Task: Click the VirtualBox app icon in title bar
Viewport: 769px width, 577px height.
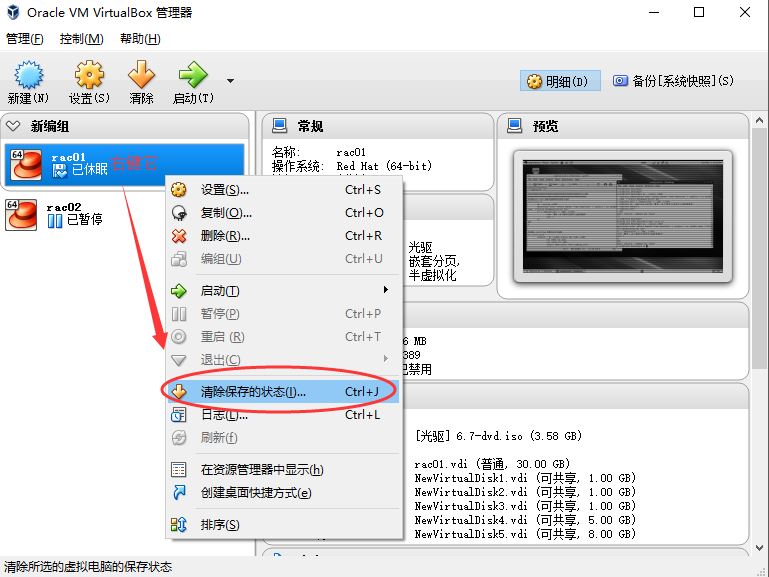Action: pyautogui.click(x=13, y=12)
